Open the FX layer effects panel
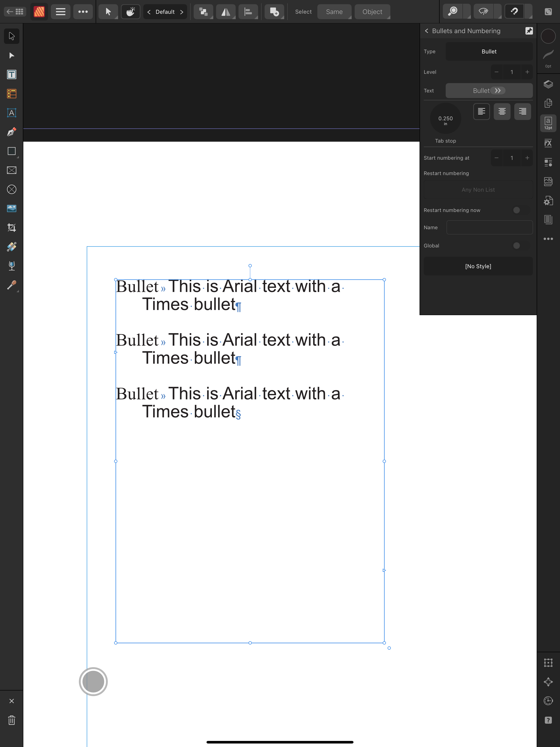The image size is (560, 747). click(x=548, y=143)
